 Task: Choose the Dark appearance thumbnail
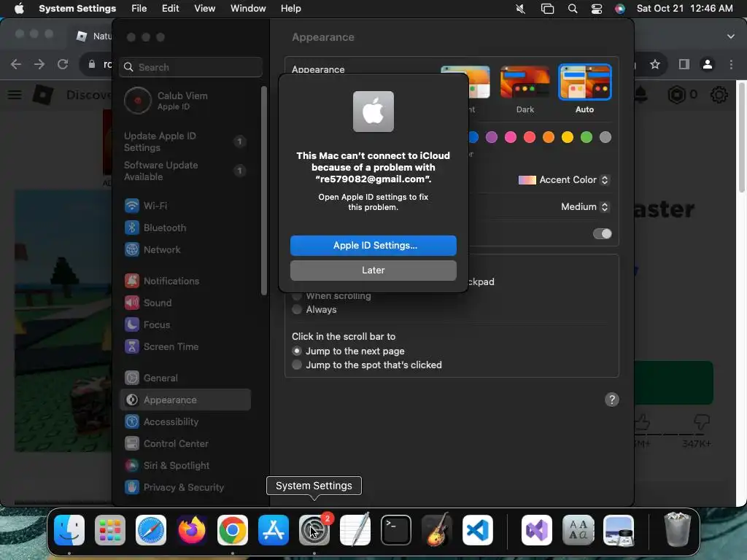(525, 82)
